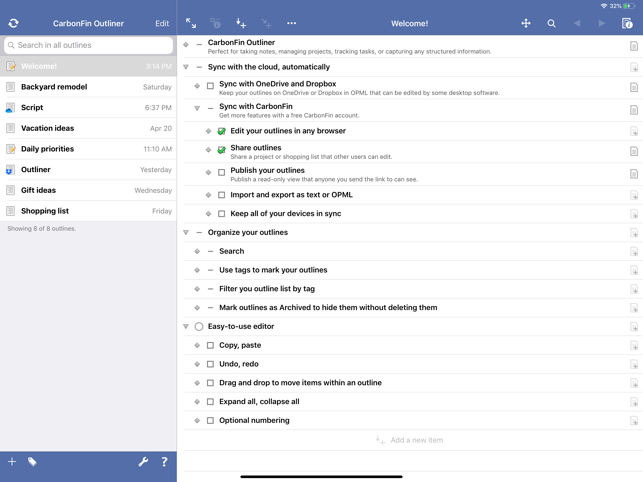Add new outline with plus icon
The image size is (643, 482).
tap(12, 462)
